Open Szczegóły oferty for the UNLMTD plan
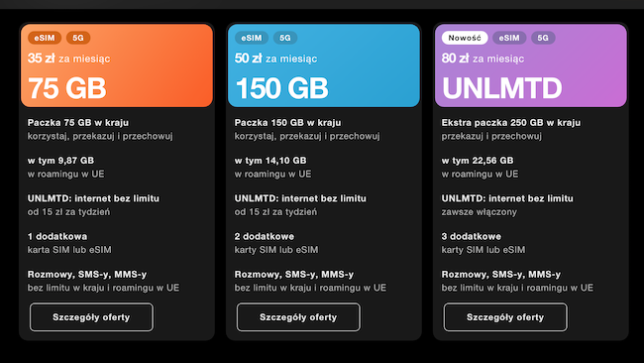This screenshot has width=644, height=363. (505, 317)
